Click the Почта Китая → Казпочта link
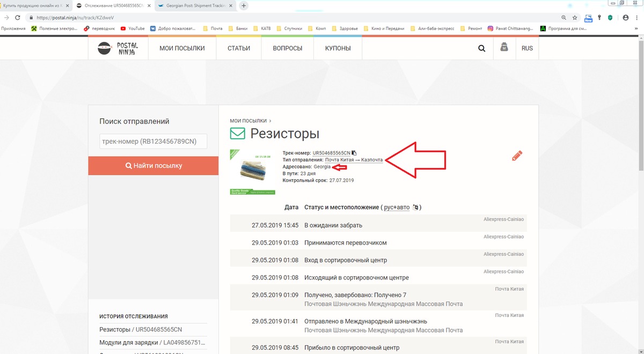644x354 pixels. tap(354, 160)
